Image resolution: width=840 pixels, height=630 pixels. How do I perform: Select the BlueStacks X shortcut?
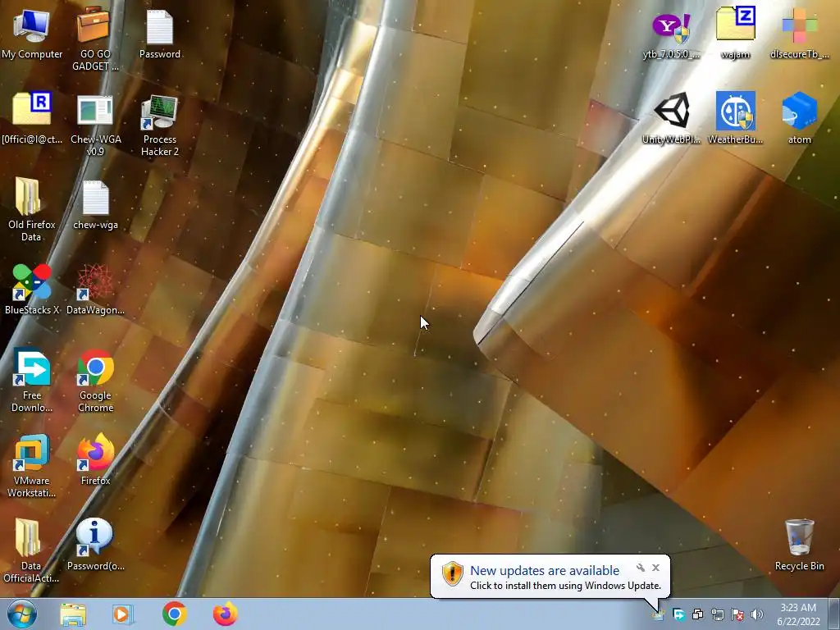pos(32,290)
